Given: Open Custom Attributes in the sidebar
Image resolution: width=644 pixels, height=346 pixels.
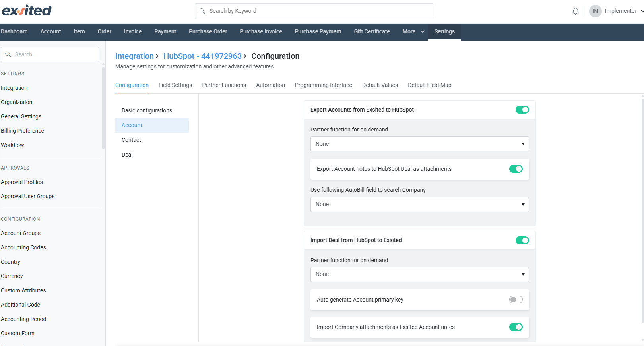Looking at the screenshot, I should point(23,290).
